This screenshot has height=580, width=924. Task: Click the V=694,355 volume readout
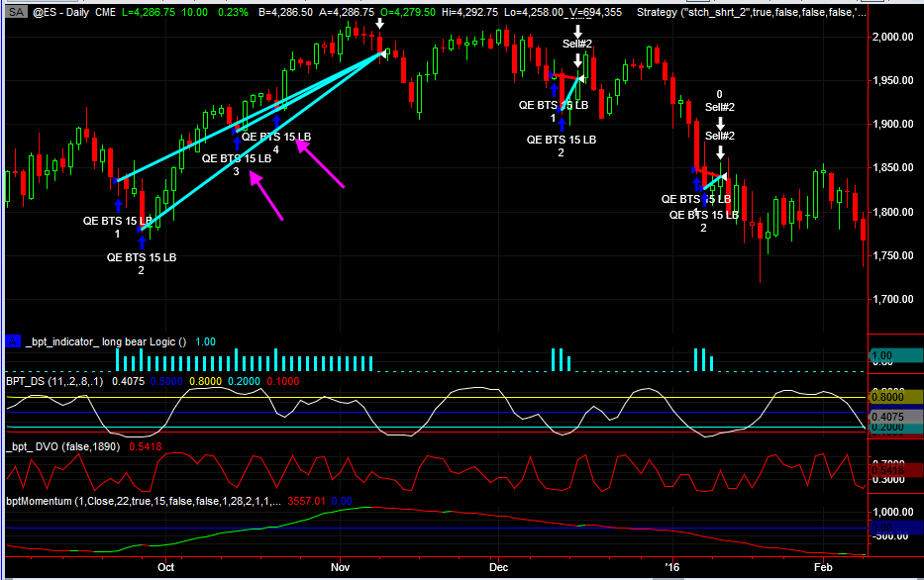coord(585,12)
